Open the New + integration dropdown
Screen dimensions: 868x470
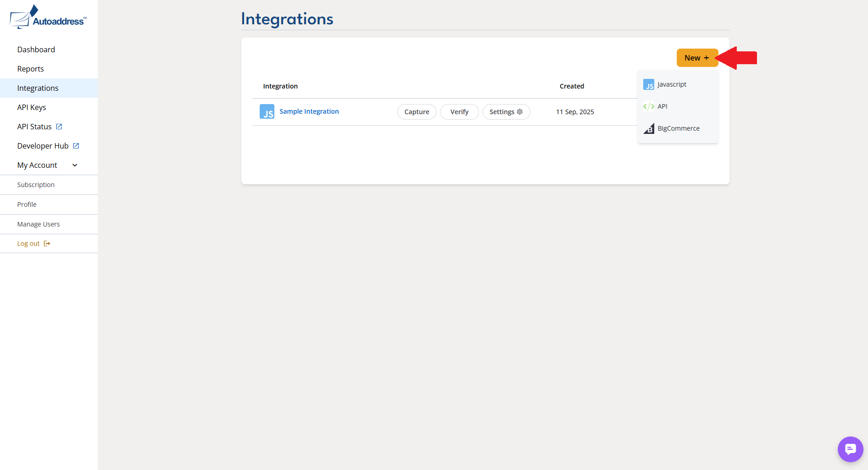point(697,58)
